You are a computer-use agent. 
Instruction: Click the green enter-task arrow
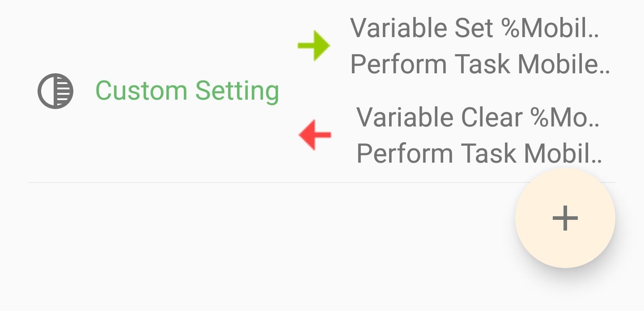coord(314,46)
